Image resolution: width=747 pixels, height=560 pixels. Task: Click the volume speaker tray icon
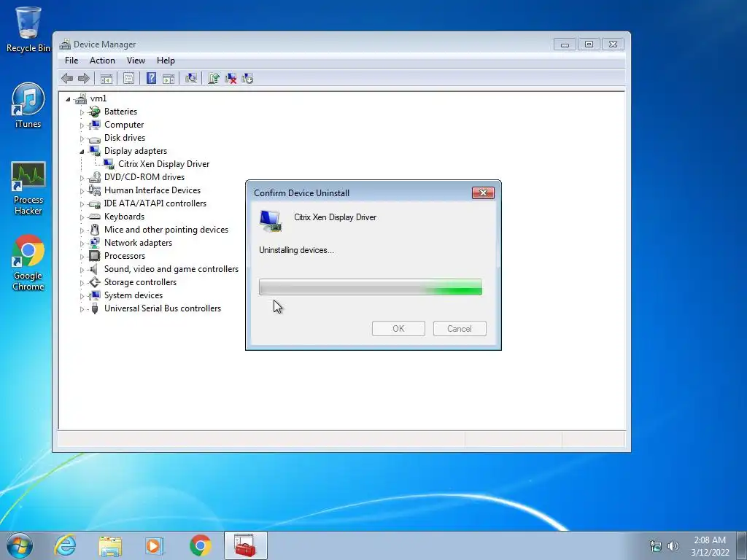pyautogui.click(x=673, y=546)
